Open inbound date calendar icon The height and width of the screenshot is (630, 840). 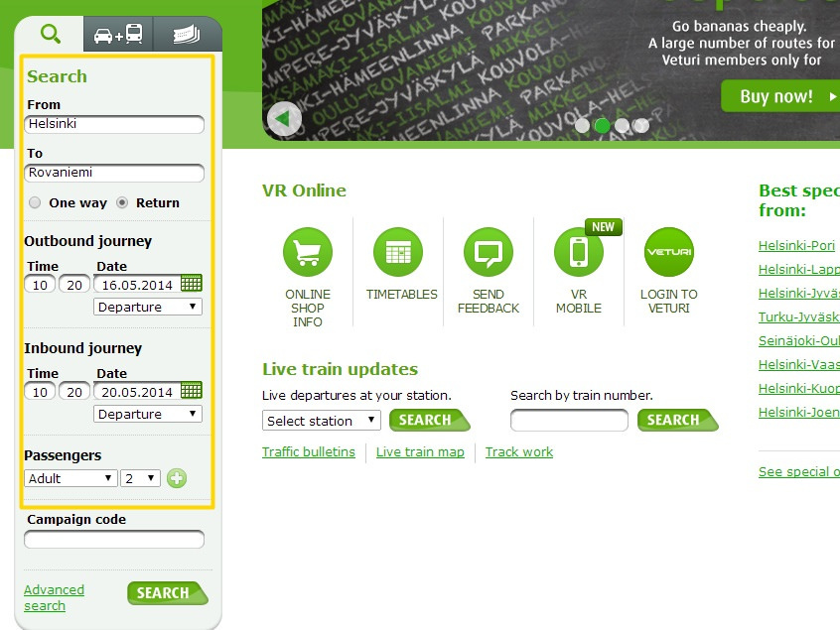(x=192, y=390)
